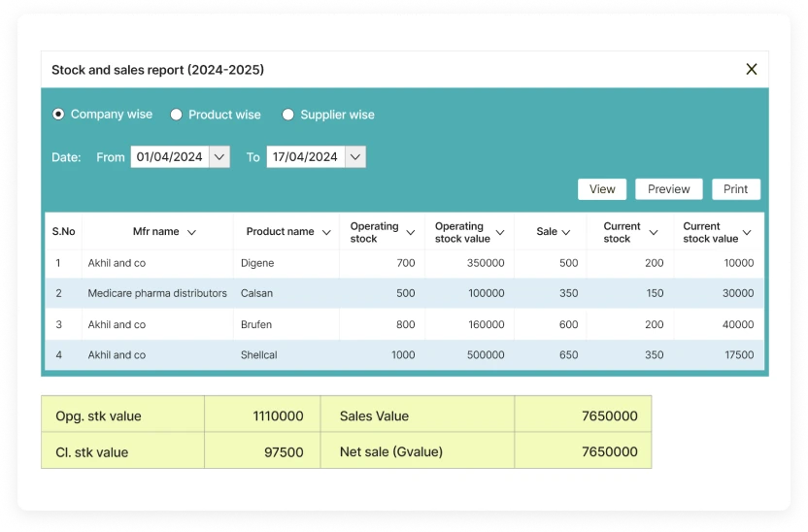This screenshot has height=532, width=808.
Task: Open the Operating stock column sort chevron
Action: point(411,233)
